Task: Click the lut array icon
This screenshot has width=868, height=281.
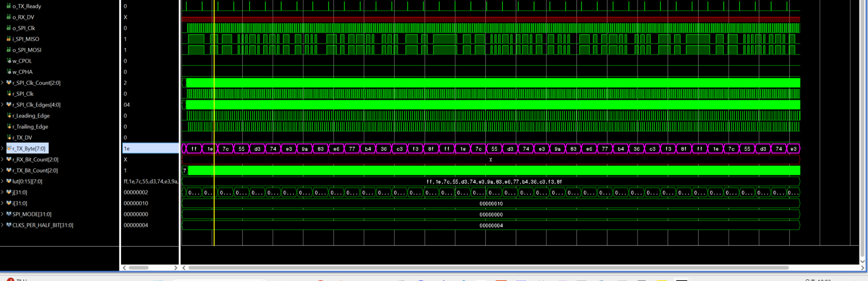Action: point(9,181)
